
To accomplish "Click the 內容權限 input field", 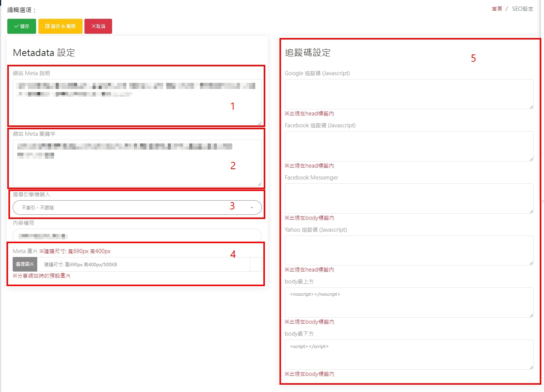I will [x=137, y=236].
